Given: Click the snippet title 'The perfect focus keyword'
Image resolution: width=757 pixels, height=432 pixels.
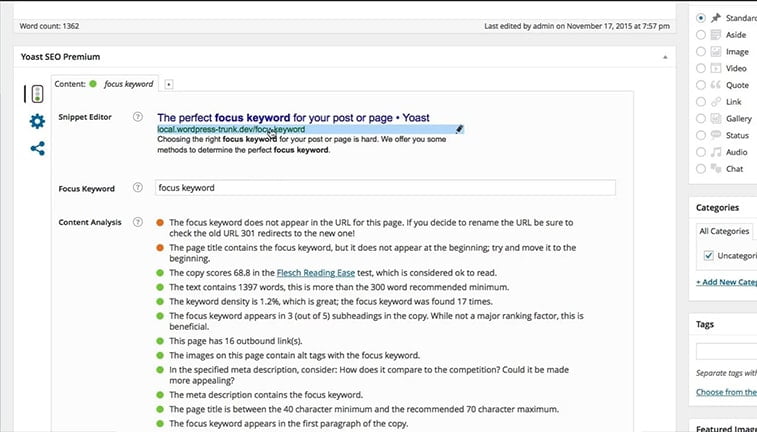Looking at the screenshot, I should [x=293, y=117].
